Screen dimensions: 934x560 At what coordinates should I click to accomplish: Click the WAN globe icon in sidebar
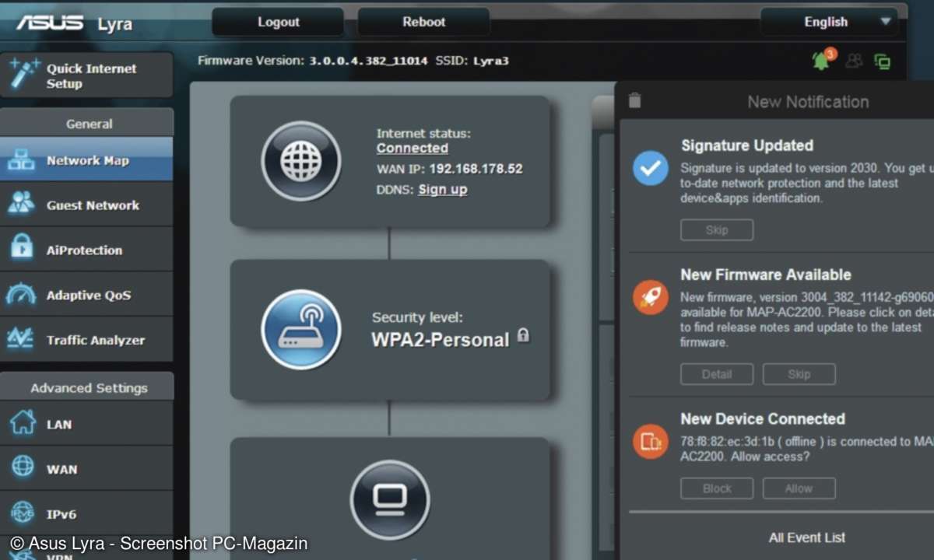[x=23, y=467]
